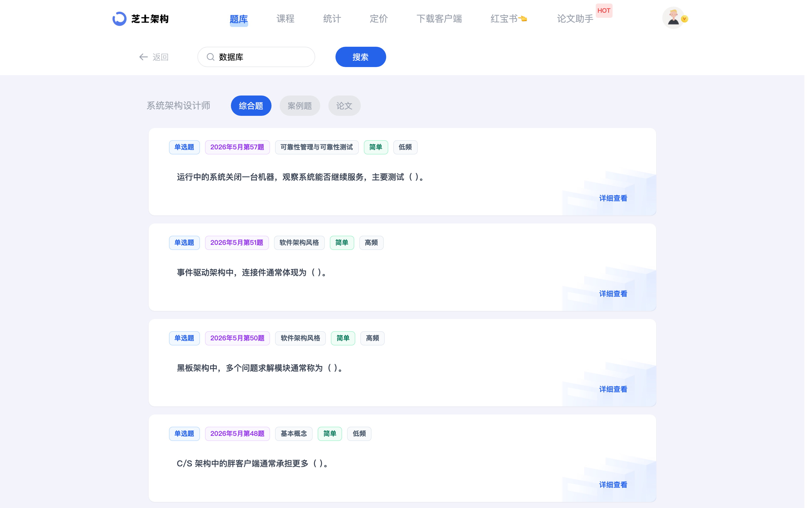Screen dimensions: 812x508
Task: Click 高频 tag on 第50题 card
Action: click(373, 338)
